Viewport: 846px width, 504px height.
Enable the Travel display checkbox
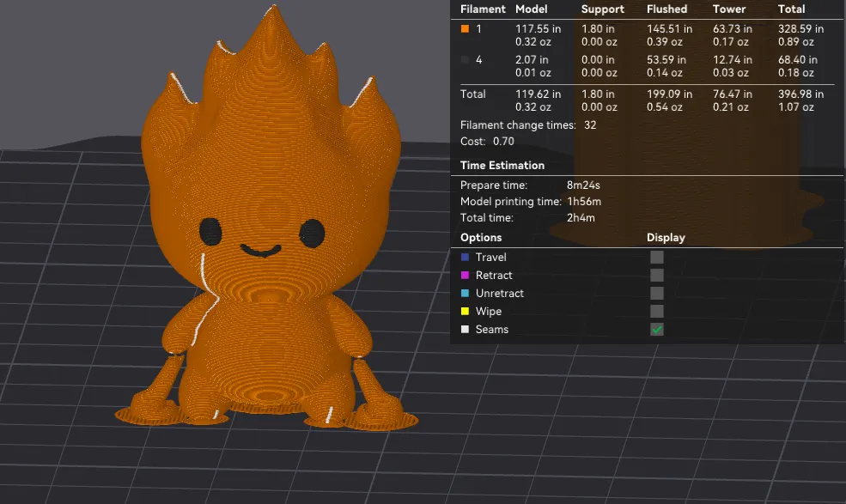pos(657,258)
